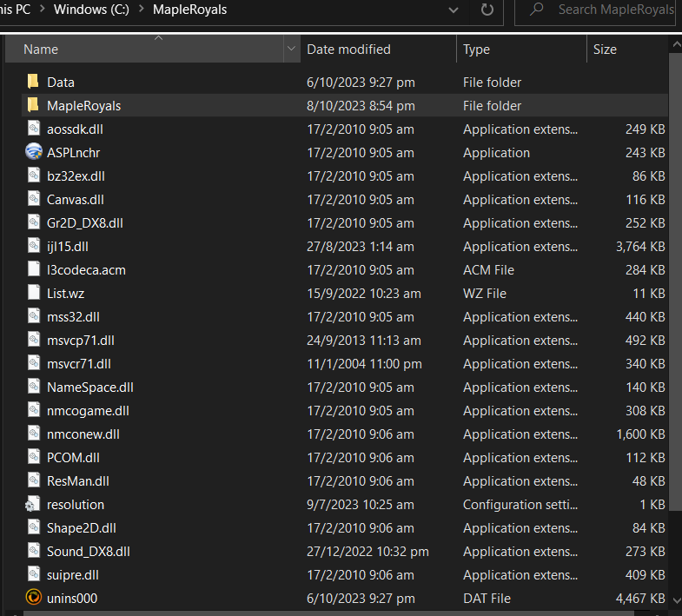The height and width of the screenshot is (616, 682).
Task: Select file name resolution
Action: (x=76, y=504)
